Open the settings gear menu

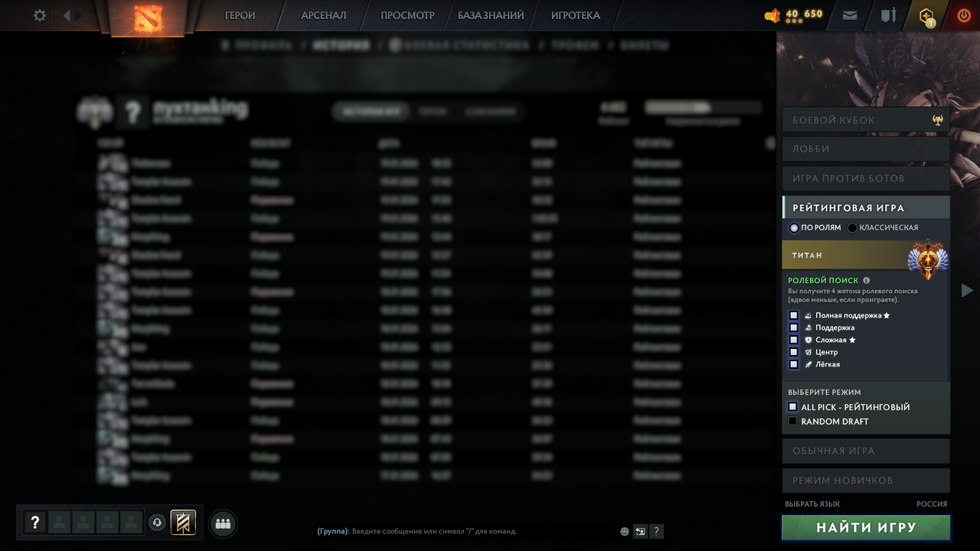[39, 15]
